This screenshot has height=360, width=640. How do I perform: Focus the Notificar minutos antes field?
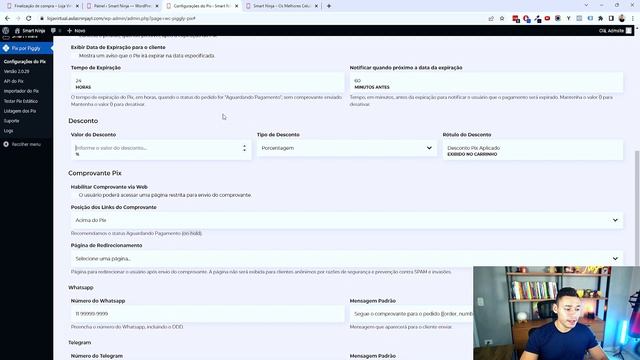pos(486,83)
